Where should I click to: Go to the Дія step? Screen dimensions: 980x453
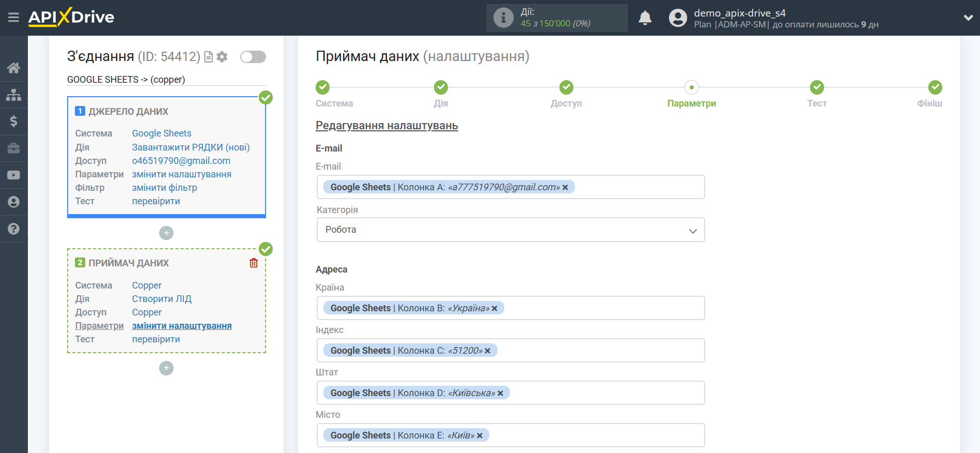click(441, 87)
